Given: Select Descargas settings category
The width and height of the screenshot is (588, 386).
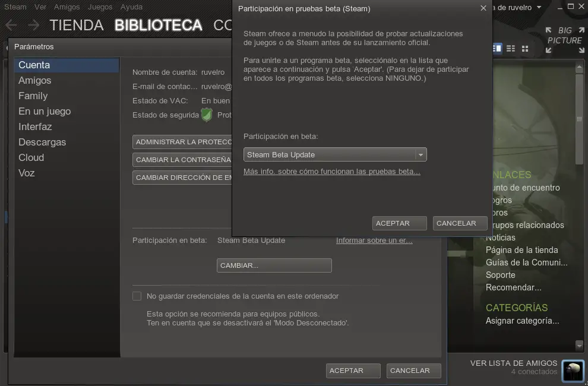Looking at the screenshot, I should [67, 142].
